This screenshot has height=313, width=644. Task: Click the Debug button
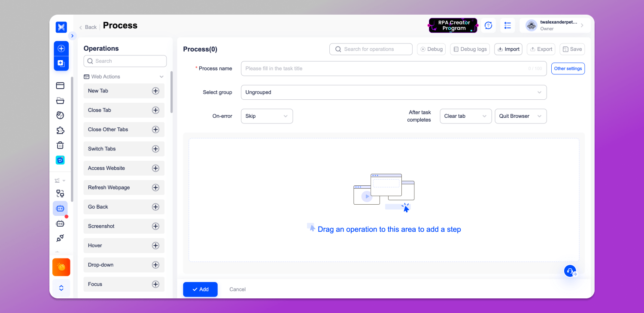pos(431,49)
